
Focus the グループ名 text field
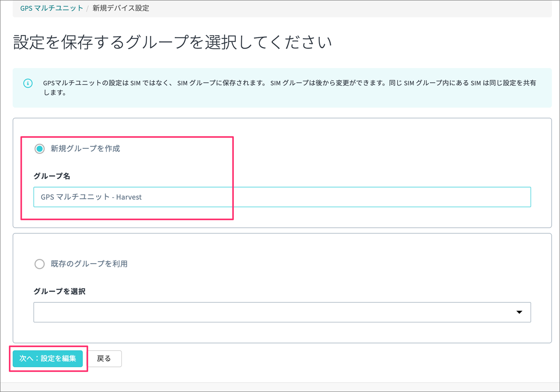coord(282,197)
